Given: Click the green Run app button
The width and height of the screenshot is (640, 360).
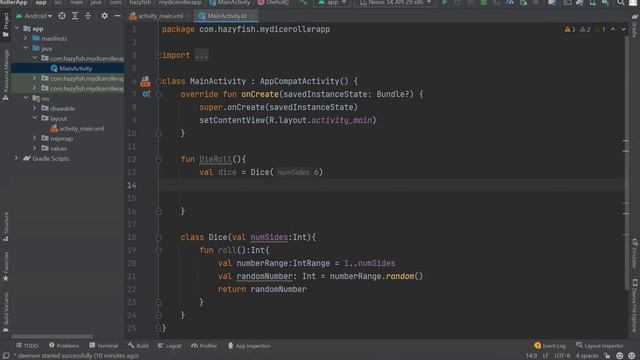Looking at the screenshot, I should 444,2.
